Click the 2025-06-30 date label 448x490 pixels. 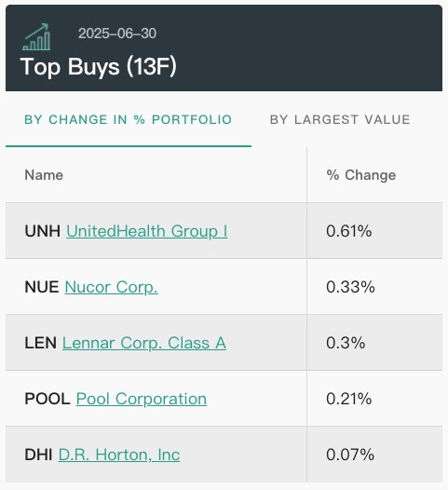tap(117, 34)
